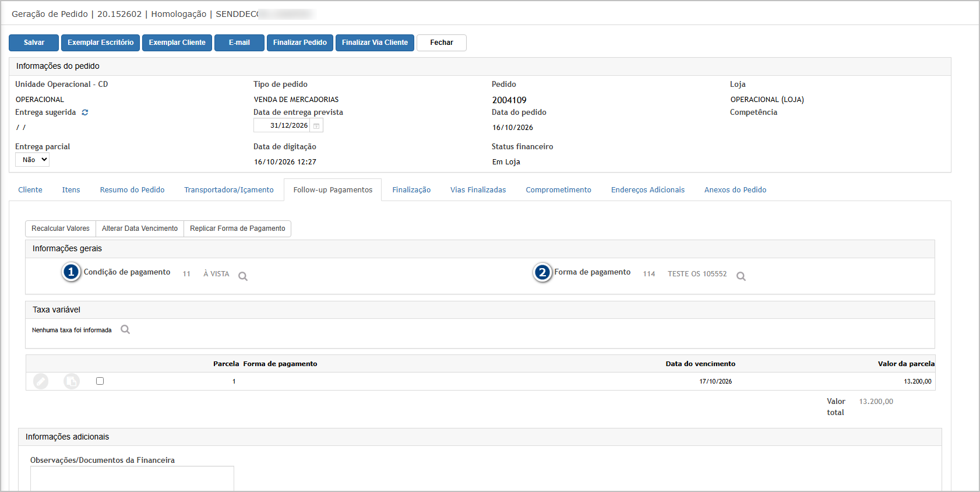This screenshot has width=980, height=492.
Task: Click parcela number 1 link
Action: pos(234,382)
